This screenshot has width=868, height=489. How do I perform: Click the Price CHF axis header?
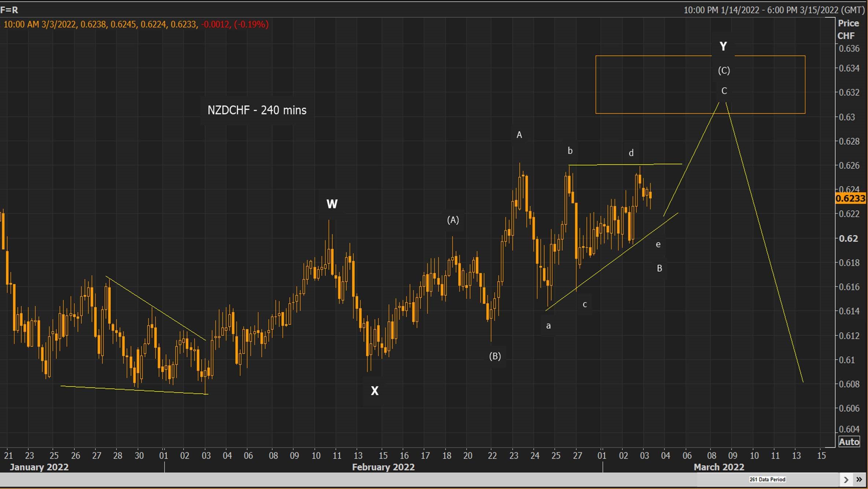tap(848, 29)
